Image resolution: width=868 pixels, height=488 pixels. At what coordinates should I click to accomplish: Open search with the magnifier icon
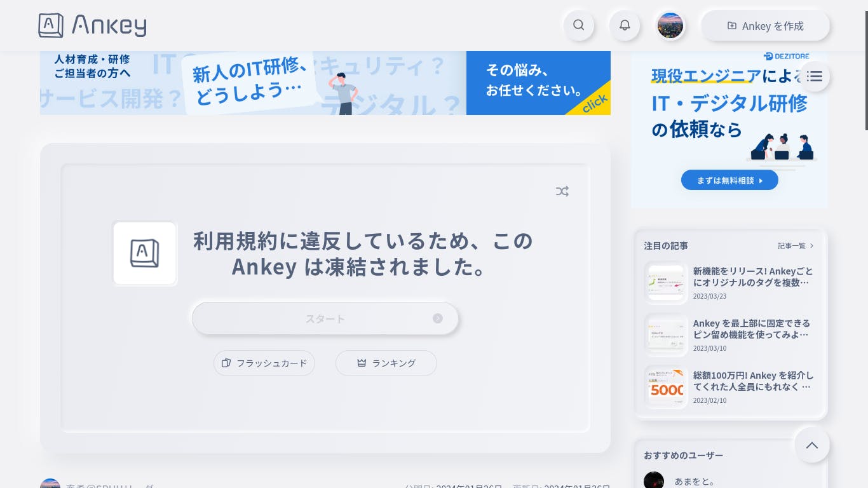pos(578,25)
